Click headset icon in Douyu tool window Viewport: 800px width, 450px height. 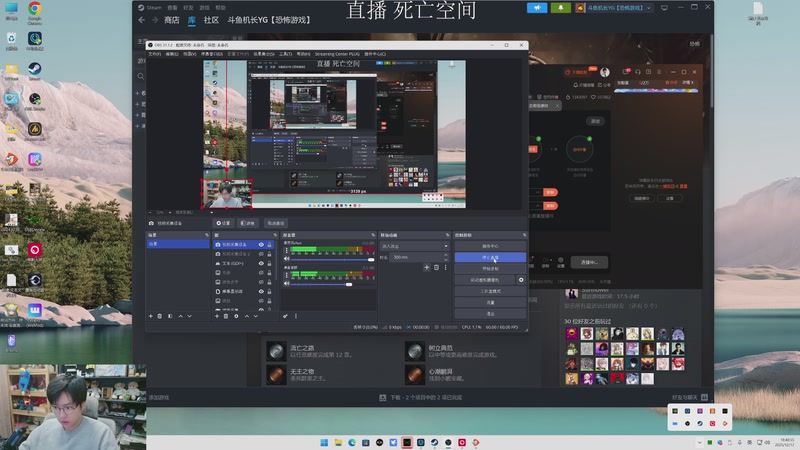coord(638,72)
